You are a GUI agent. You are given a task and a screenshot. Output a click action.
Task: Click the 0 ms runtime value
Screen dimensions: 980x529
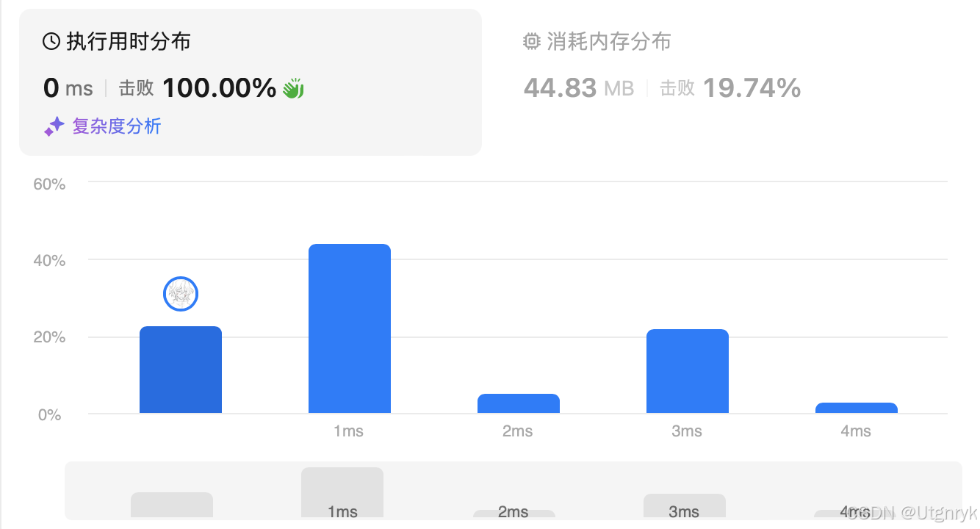68,88
